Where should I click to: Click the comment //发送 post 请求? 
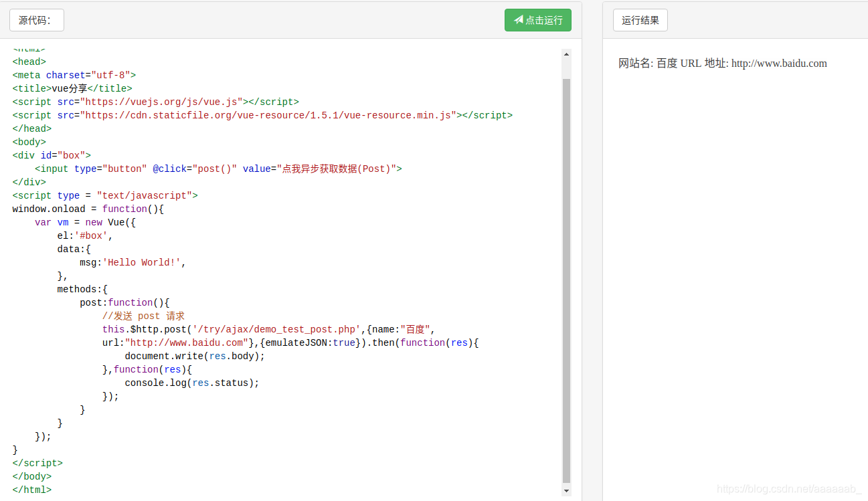click(x=143, y=316)
